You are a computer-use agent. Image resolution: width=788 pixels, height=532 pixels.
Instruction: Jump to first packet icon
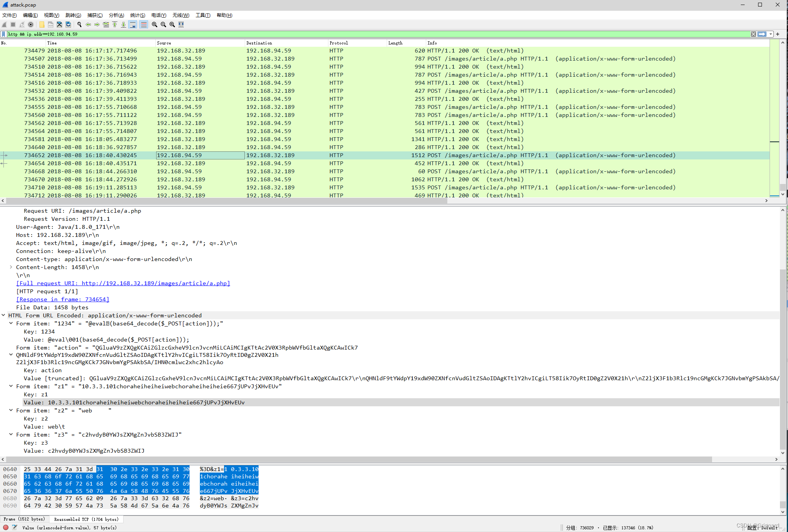[115, 25]
